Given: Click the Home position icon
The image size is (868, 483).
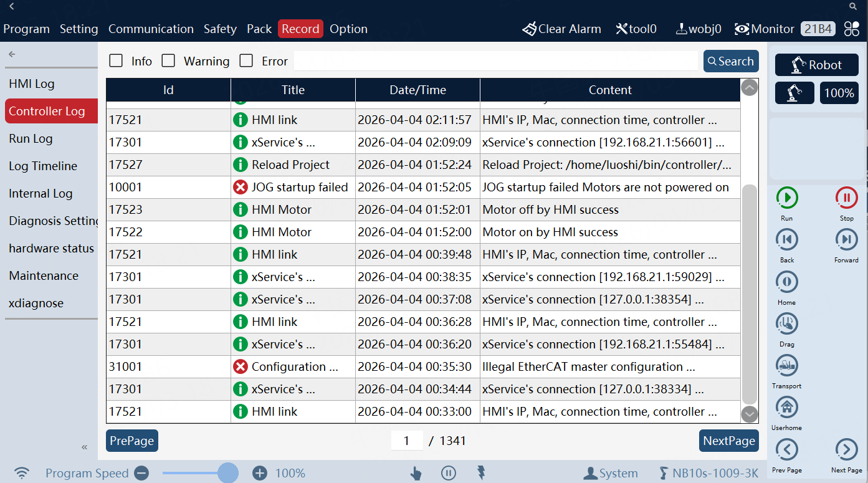Looking at the screenshot, I should (x=787, y=282).
